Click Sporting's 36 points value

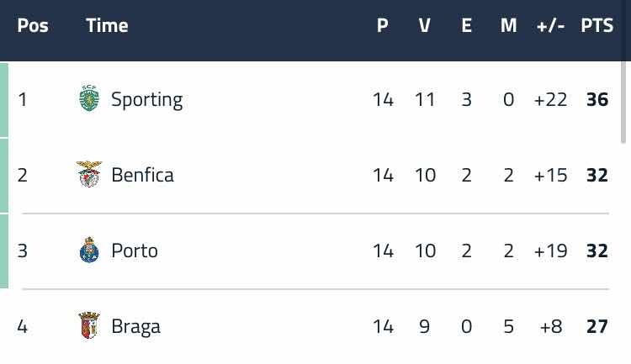[x=597, y=99]
